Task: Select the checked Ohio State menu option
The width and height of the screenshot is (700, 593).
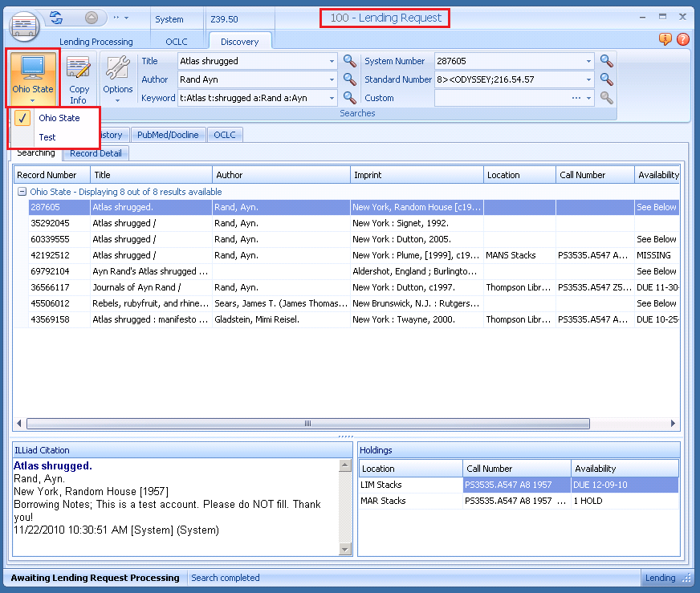Action: [59, 118]
